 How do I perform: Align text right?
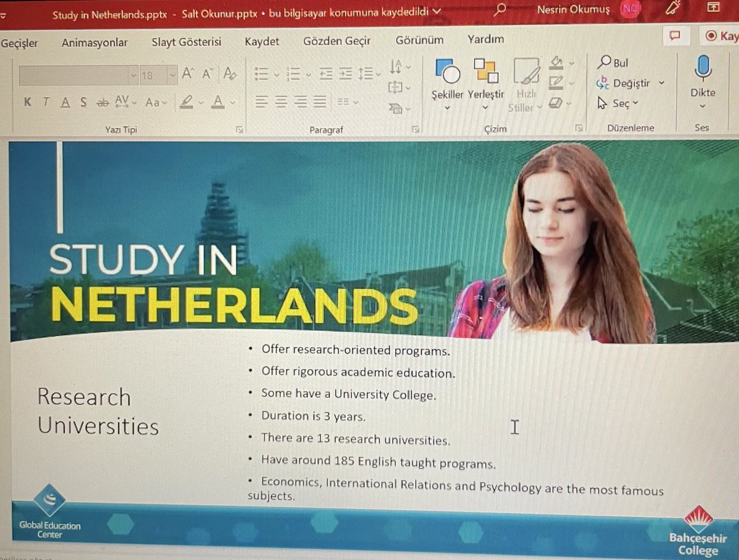coord(301,102)
